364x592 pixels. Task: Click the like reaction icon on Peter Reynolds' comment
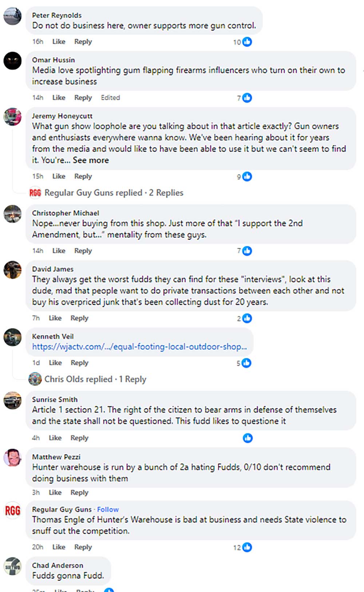pos(247,42)
